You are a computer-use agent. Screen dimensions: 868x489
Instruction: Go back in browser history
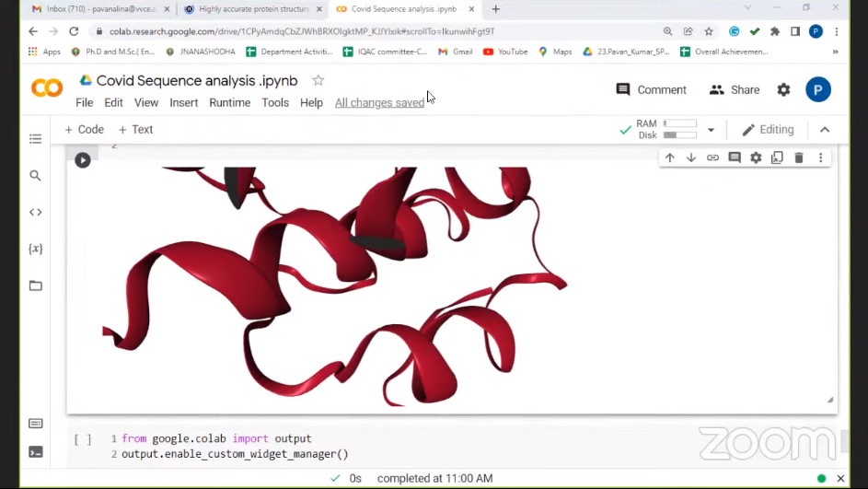point(33,31)
